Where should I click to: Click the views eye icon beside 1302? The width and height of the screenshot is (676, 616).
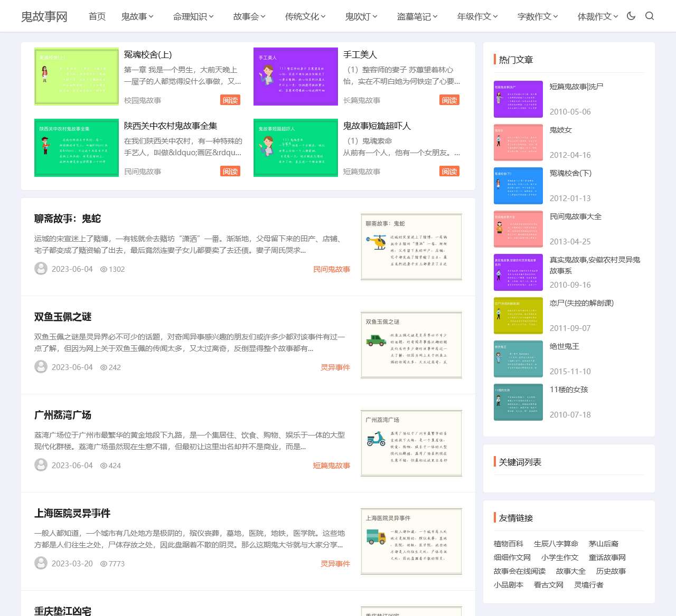pos(104,269)
